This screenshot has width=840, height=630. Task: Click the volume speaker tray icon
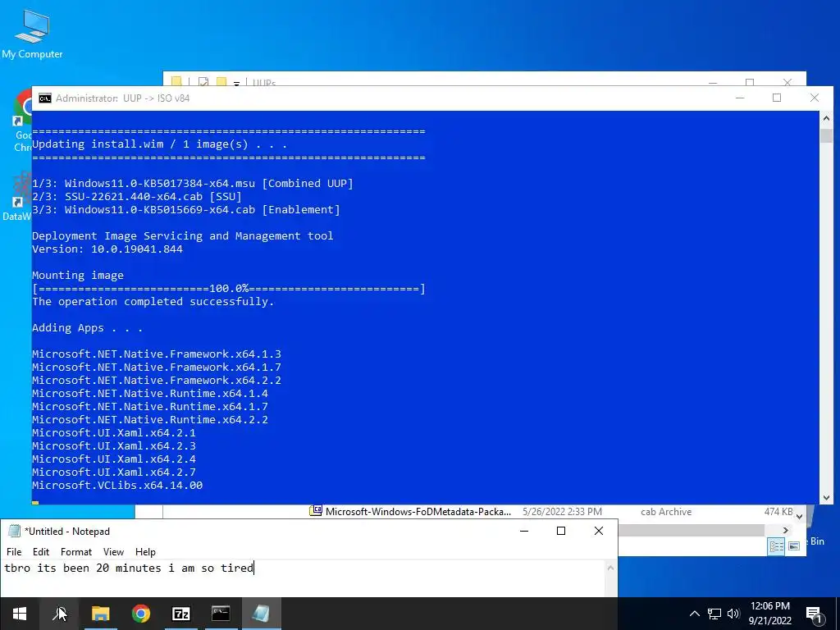[733, 614]
